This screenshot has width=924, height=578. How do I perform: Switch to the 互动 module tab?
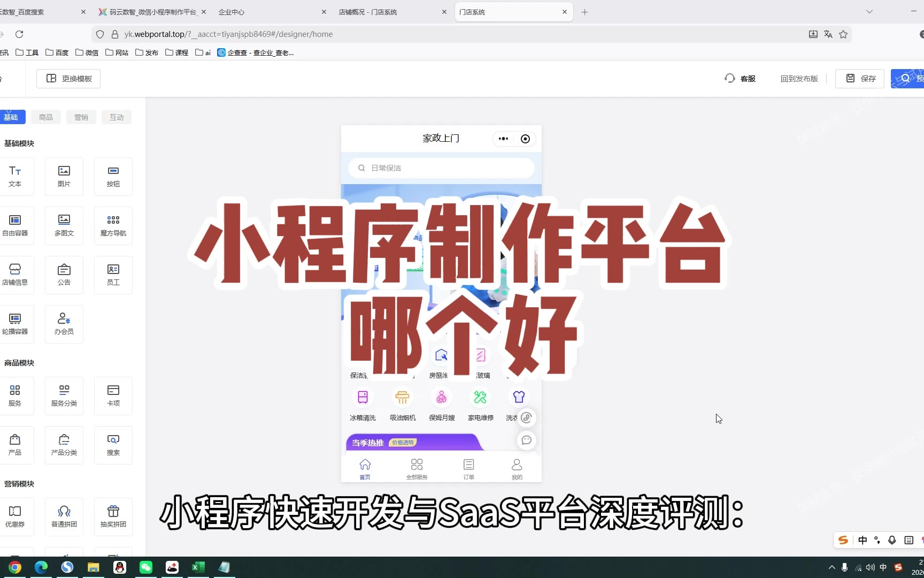tap(117, 117)
